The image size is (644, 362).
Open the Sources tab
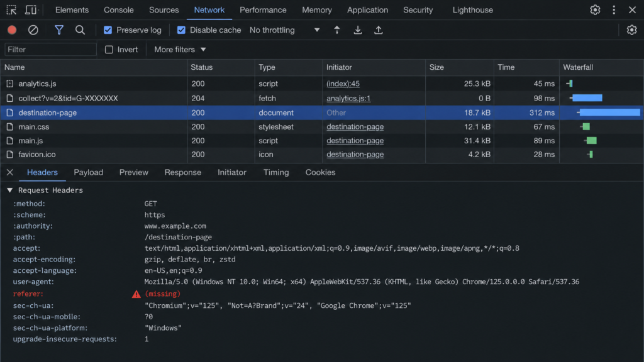pyautogui.click(x=164, y=10)
